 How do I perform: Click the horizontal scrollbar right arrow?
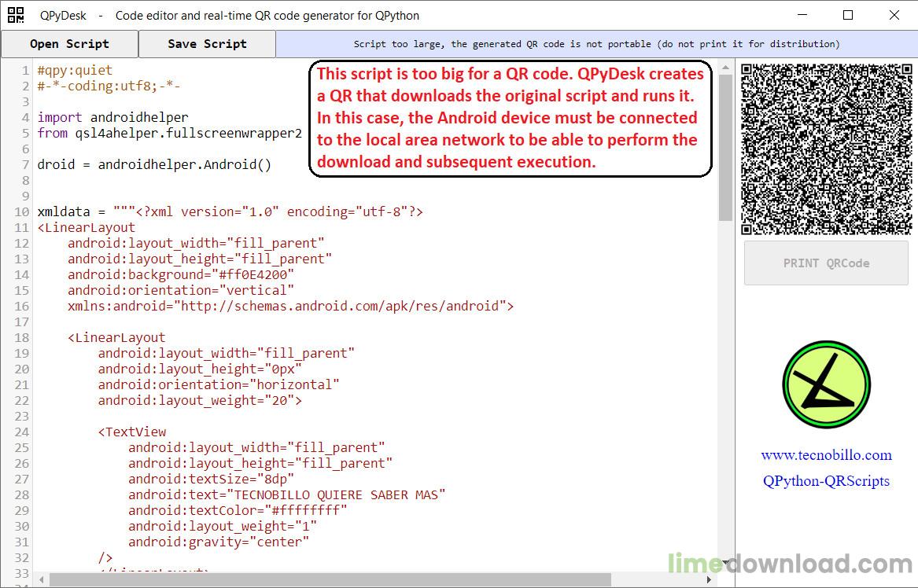pos(710,580)
